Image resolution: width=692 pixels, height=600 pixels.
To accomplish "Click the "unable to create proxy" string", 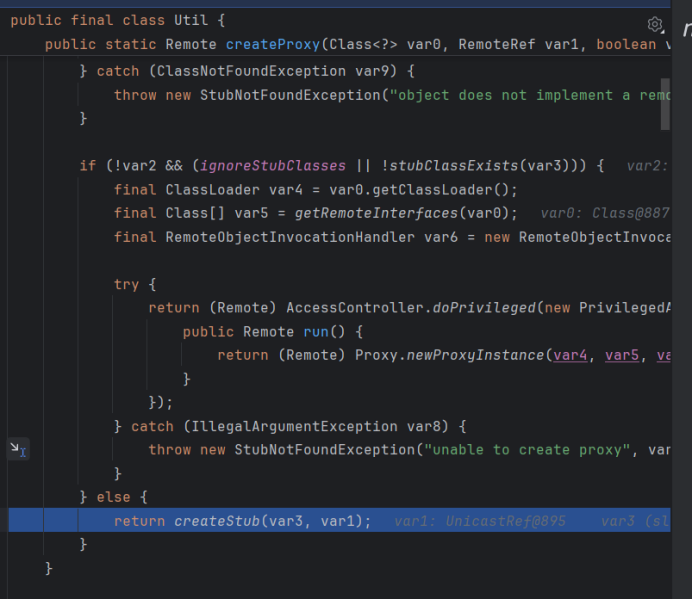I will pos(527,449).
